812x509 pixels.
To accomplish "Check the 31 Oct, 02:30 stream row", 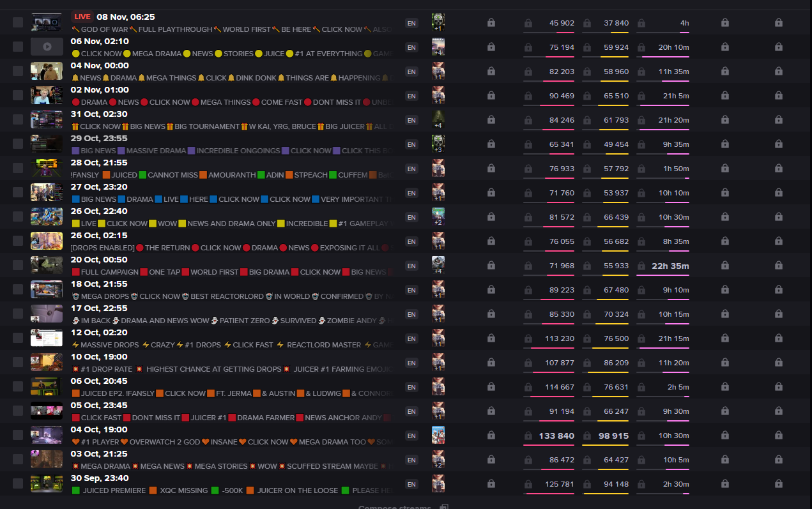I will (x=18, y=119).
